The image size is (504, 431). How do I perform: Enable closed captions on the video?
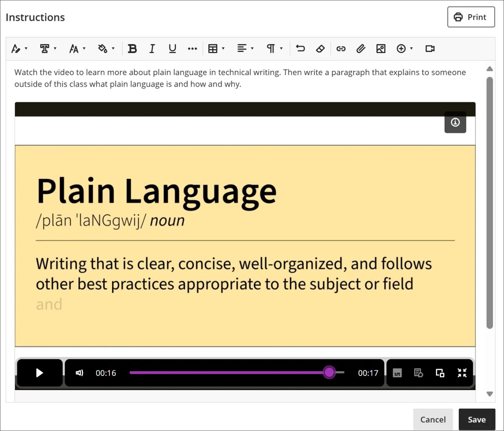coord(397,373)
